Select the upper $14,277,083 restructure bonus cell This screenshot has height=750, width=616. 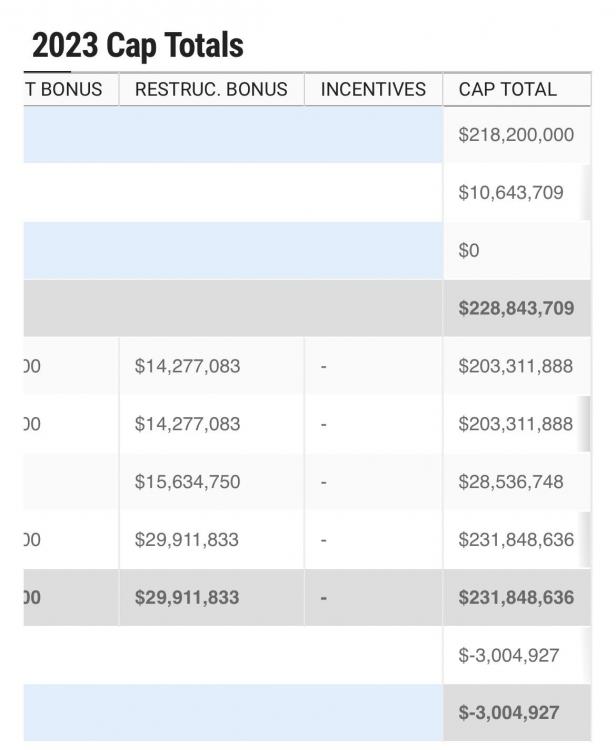pyautogui.click(x=187, y=366)
